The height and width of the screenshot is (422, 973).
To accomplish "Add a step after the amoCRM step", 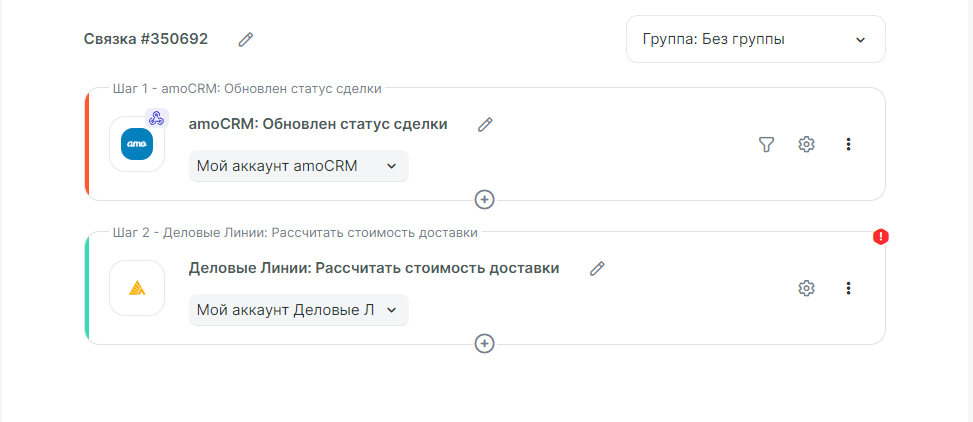I will [x=485, y=199].
